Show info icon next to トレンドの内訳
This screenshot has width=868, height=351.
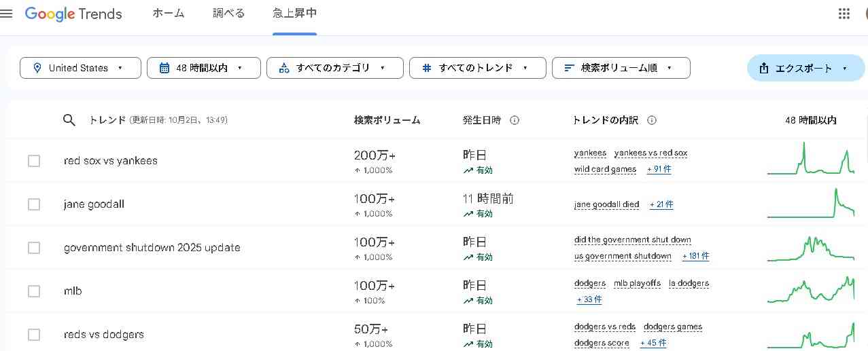coord(652,120)
